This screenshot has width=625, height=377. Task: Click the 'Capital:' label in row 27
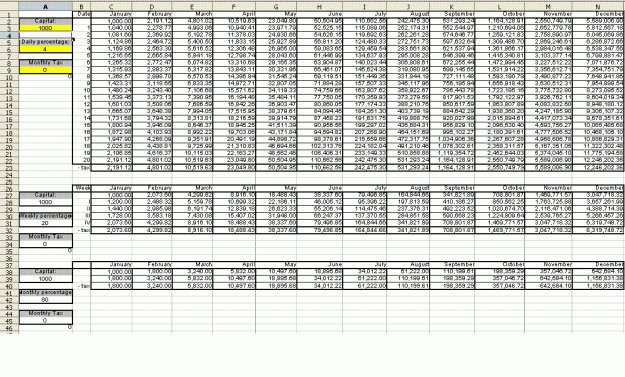[x=45, y=195]
